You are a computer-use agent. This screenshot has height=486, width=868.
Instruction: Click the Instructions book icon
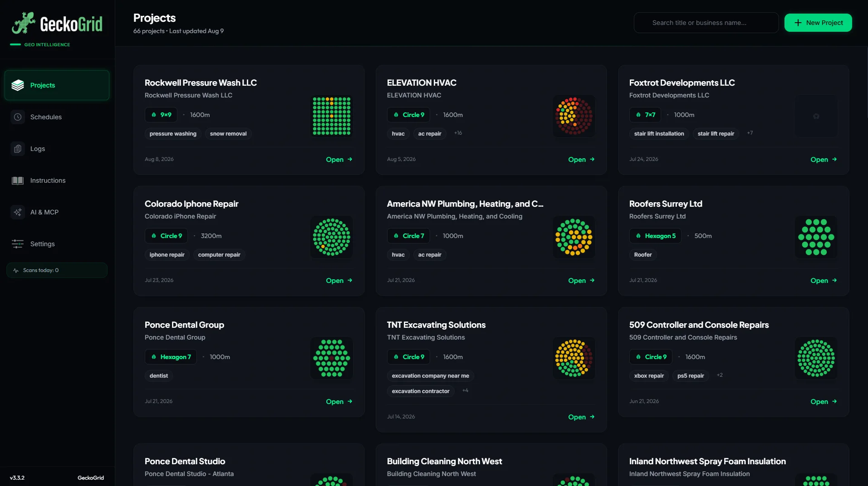(18, 180)
